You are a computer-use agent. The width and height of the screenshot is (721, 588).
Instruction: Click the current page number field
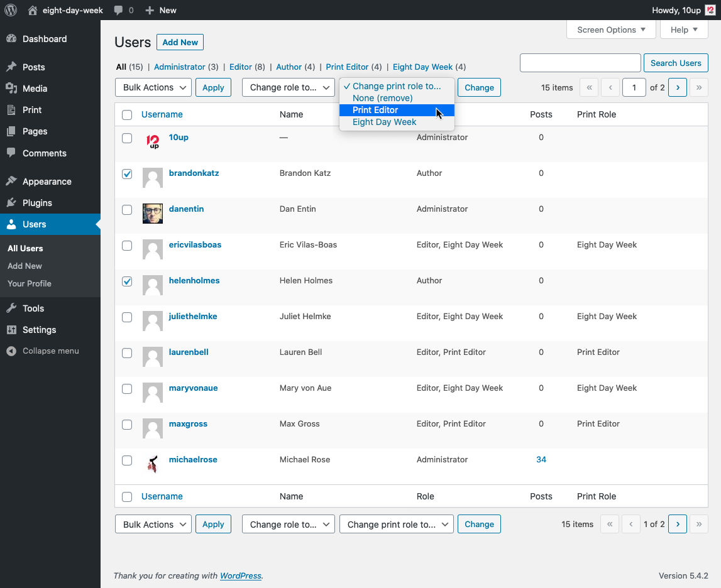pos(634,87)
